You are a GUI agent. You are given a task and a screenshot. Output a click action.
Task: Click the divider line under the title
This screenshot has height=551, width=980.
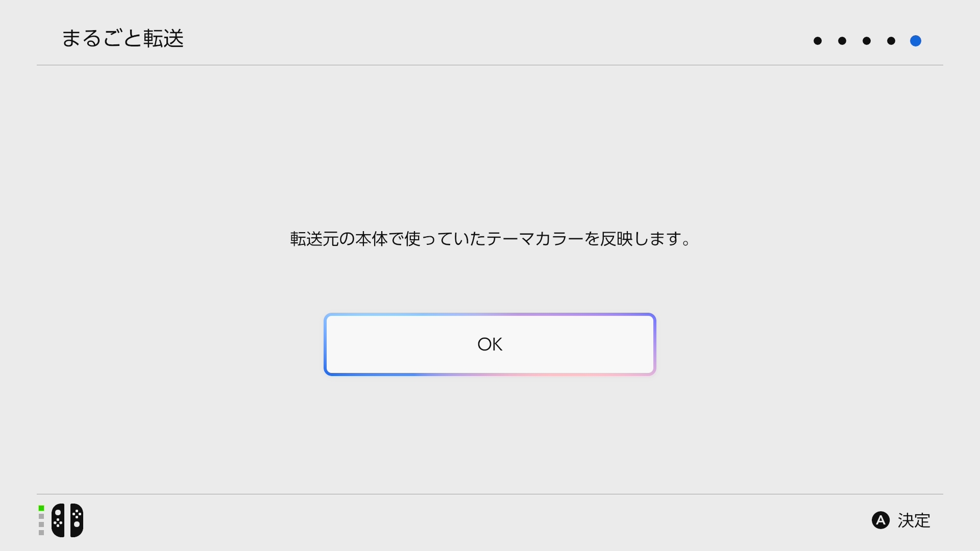pyautogui.click(x=490, y=65)
